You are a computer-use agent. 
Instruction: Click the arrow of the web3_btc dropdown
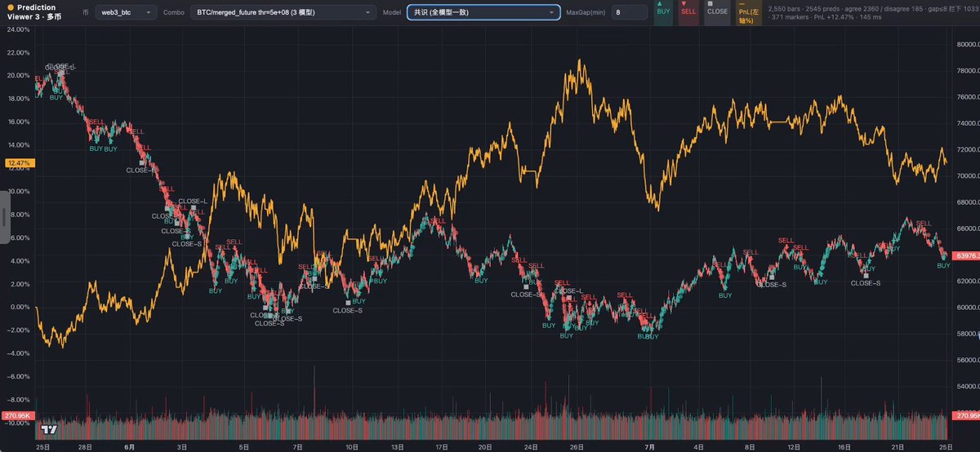148,13
